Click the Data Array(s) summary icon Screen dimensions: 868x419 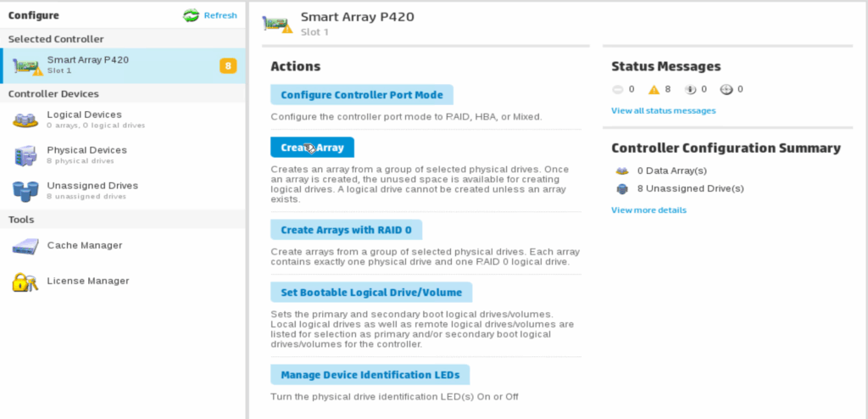click(x=622, y=171)
